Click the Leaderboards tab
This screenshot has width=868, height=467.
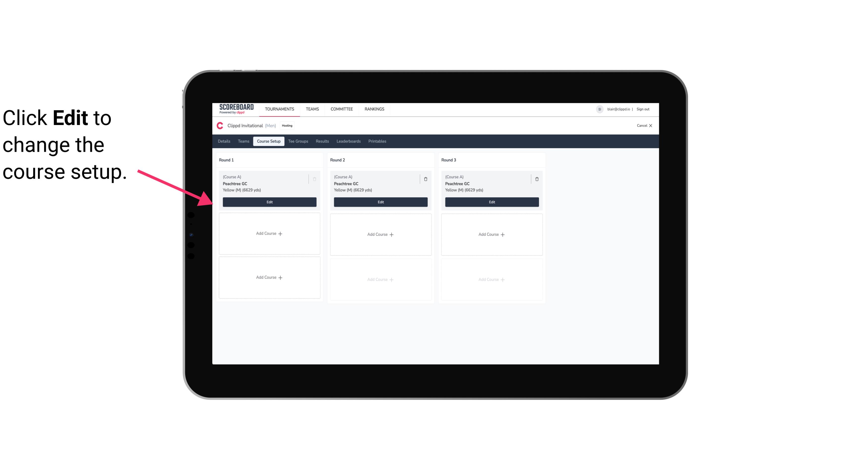(348, 141)
